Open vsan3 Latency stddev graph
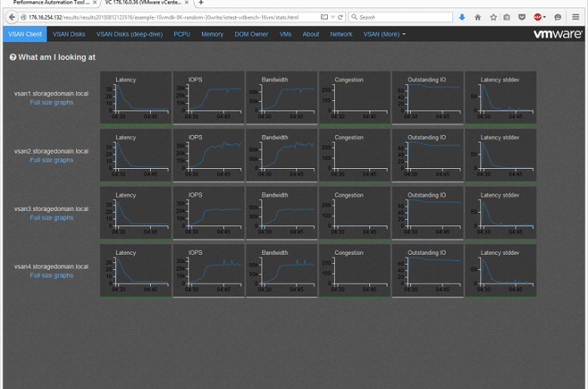Viewport: 588px width, 389px height. 501,213
